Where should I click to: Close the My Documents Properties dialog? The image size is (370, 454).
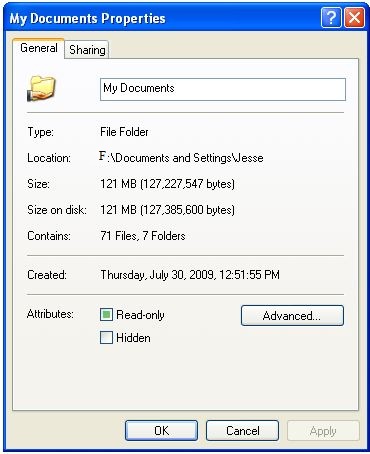point(354,18)
